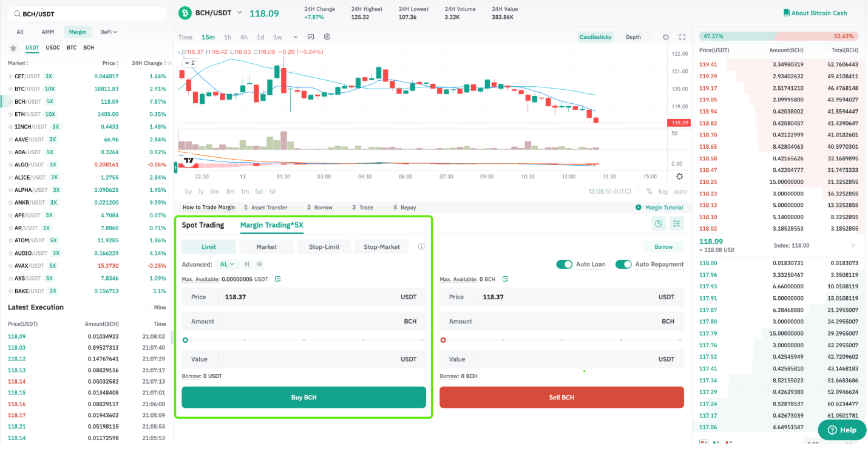868x451 pixels.
Task: Click the Buy BCH button
Action: pos(303,398)
